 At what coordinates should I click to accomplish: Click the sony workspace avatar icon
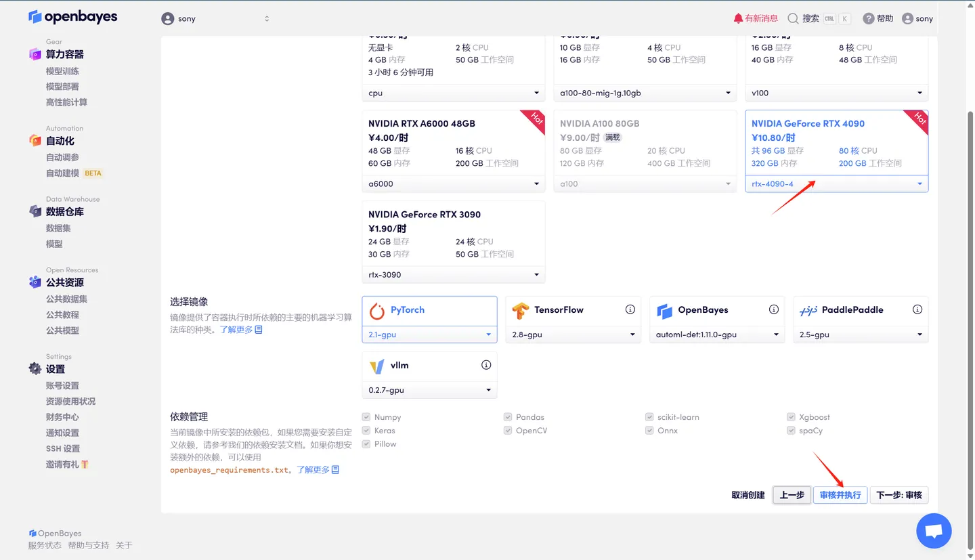pos(168,18)
